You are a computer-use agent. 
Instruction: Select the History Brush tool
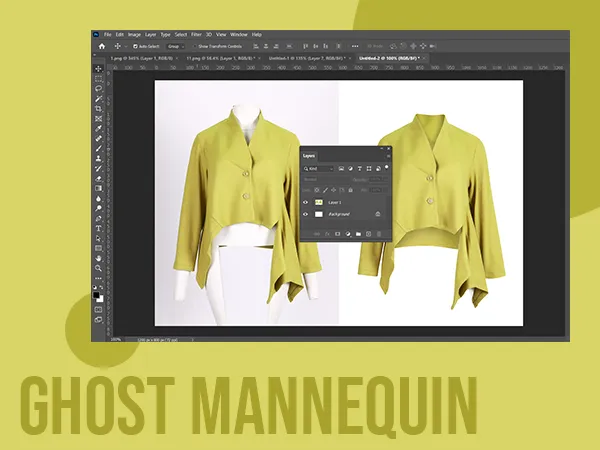click(98, 168)
